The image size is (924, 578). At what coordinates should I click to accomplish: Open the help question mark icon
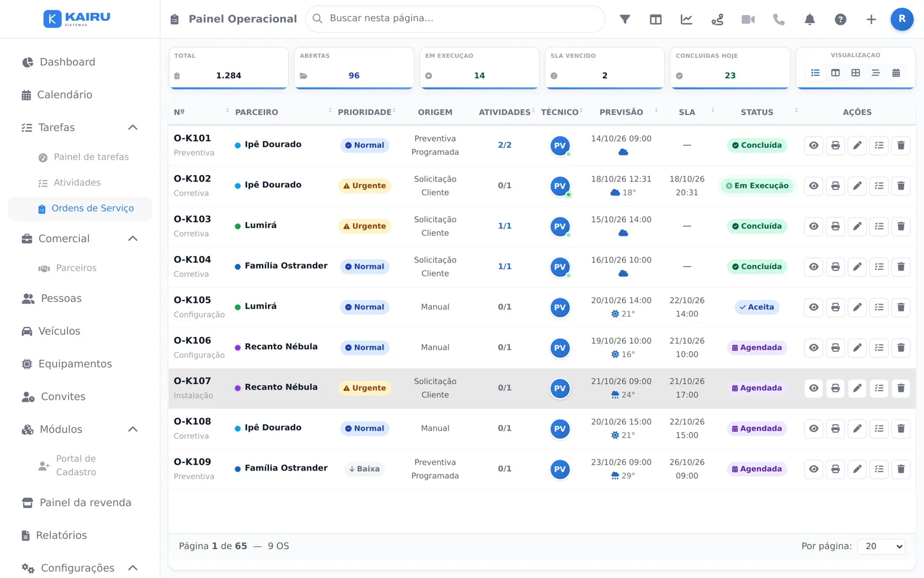tap(840, 19)
